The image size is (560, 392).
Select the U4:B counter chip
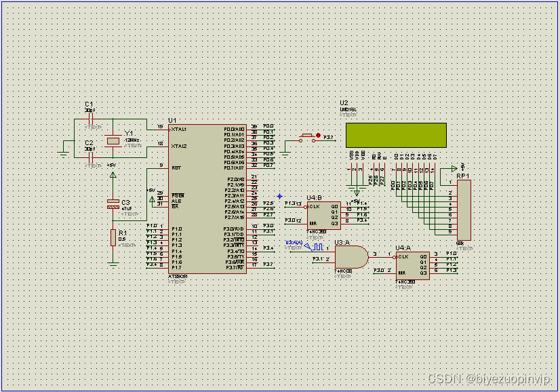[324, 215]
